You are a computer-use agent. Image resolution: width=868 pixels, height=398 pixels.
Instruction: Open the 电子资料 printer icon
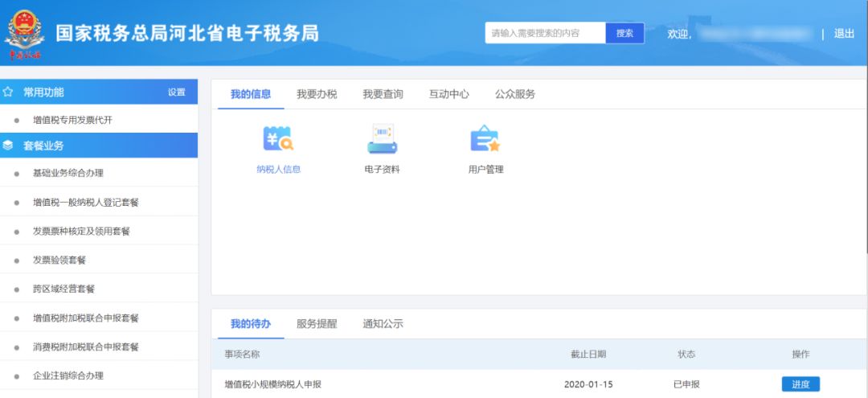coord(382,140)
